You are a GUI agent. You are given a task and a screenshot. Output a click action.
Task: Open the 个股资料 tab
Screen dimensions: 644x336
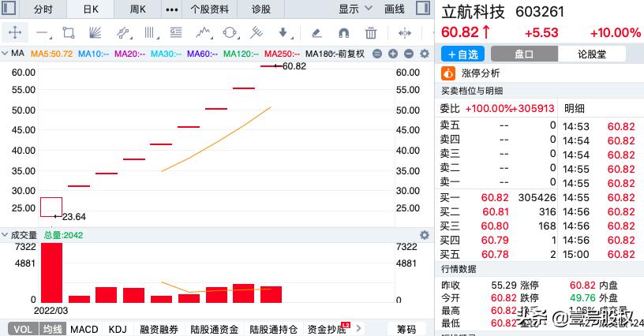pyautogui.click(x=209, y=9)
